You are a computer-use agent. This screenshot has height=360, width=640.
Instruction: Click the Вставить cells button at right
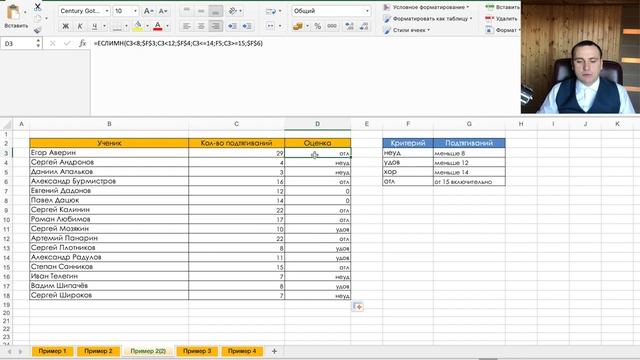pos(502,7)
